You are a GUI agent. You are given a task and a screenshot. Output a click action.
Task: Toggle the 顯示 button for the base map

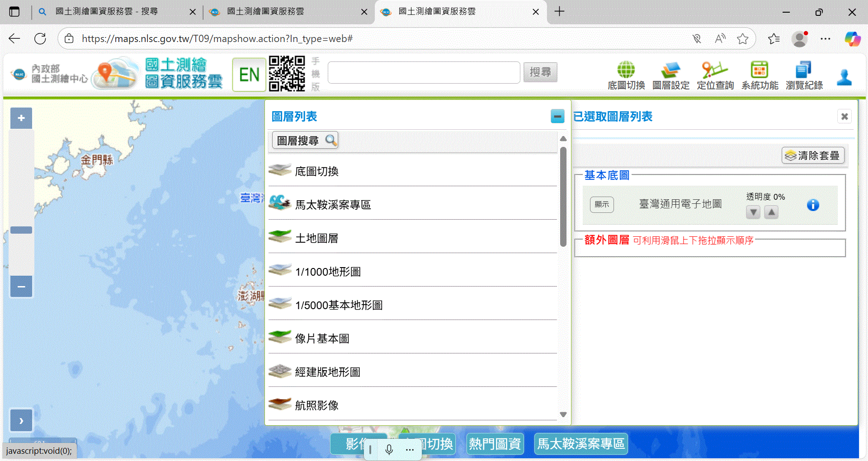pyautogui.click(x=602, y=204)
